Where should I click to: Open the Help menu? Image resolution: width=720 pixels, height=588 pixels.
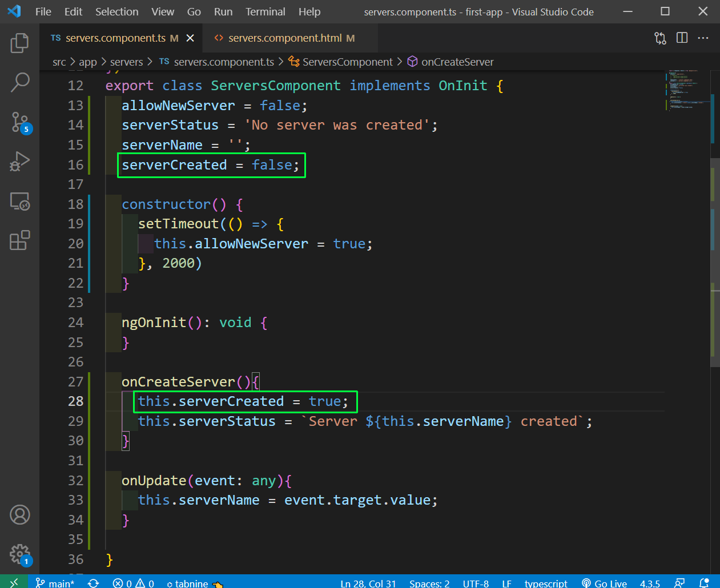click(309, 11)
